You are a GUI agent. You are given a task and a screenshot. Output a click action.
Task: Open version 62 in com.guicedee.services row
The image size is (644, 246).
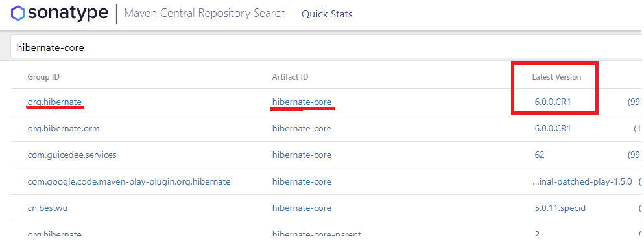click(540, 155)
